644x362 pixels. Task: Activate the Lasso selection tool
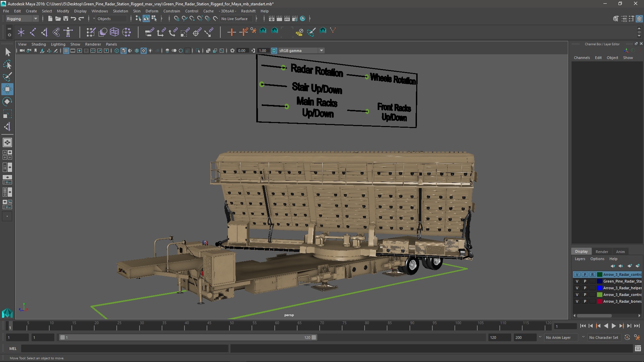coord(7,65)
